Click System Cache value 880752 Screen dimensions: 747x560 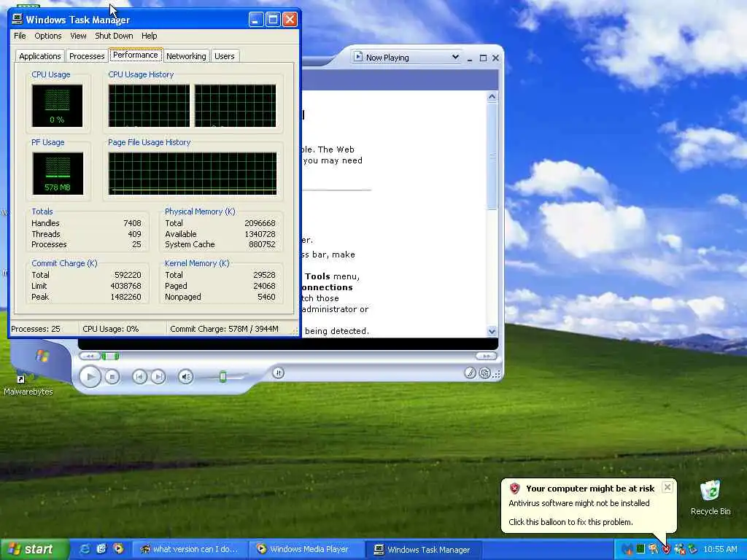coord(262,244)
